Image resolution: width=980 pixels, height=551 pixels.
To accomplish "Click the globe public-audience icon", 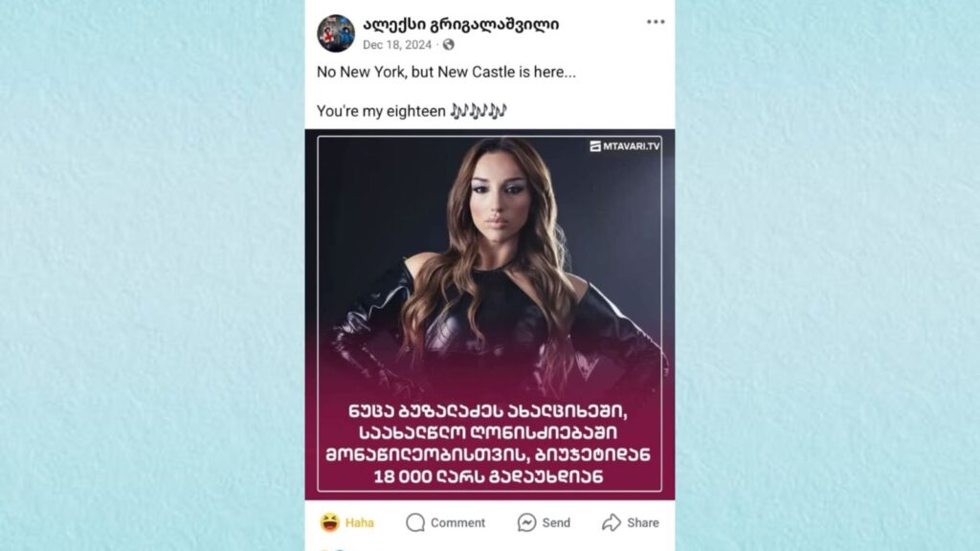I will click(448, 44).
